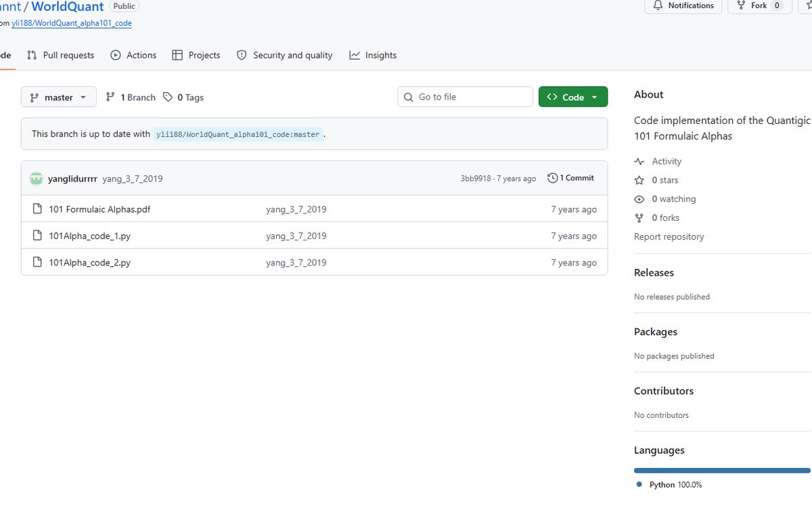Screen dimensions: 812x508
Task: Open commit message in 101 Formulaic Alphas.pdf row
Action: tap(296, 209)
